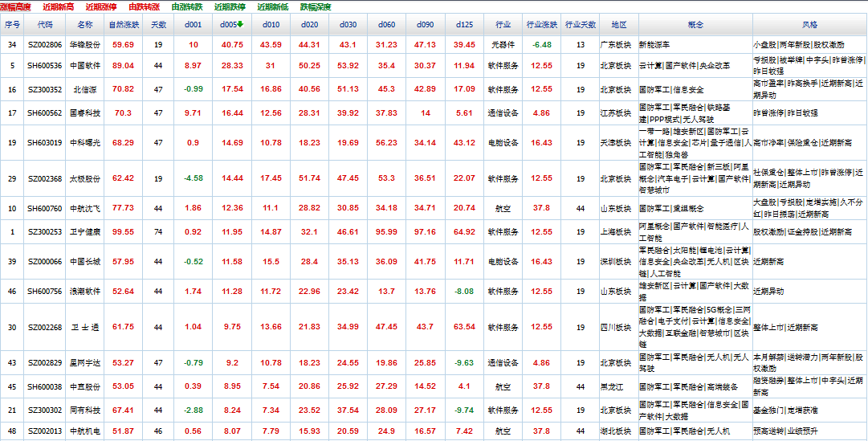868x441 pixels.
Task: Sort by the 行业天数 column header
Action: coord(581,25)
